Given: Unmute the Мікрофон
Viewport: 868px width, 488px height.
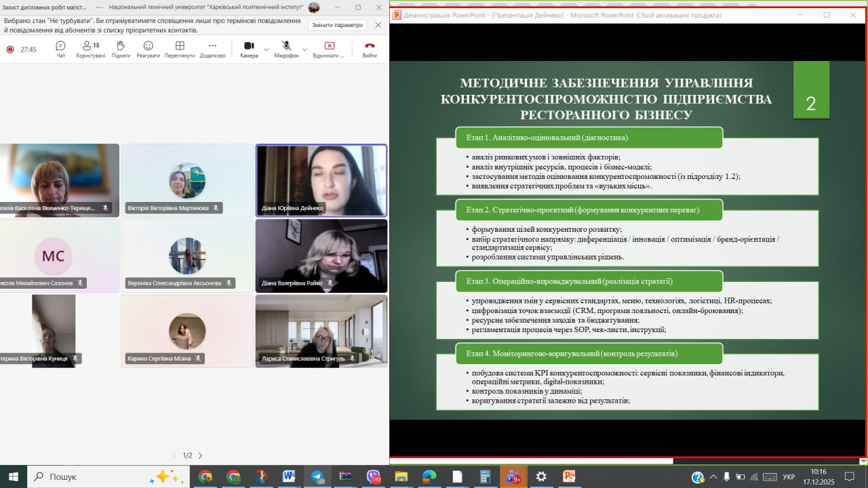Looking at the screenshot, I should (286, 49).
